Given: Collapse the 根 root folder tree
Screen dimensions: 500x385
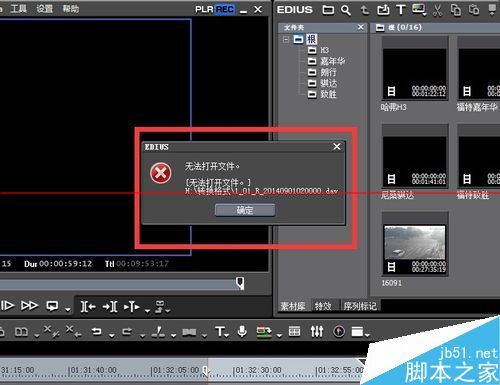Looking at the screenshot, I should click(x=286, y=39).
